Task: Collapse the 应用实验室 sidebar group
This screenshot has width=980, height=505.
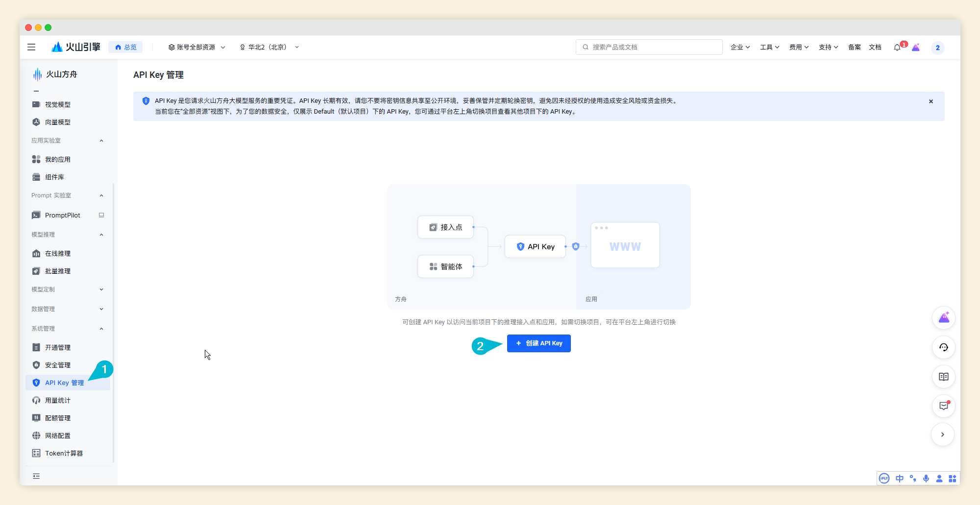Action: pyautogui.click(x=101, y=141)
